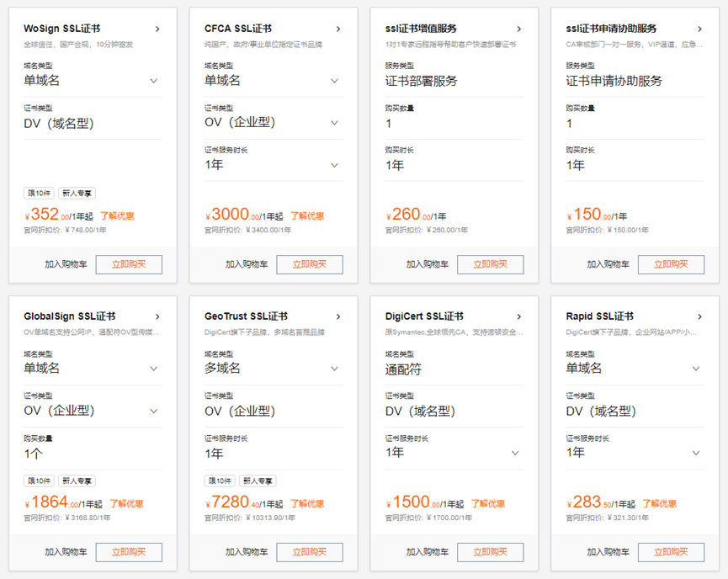Click the arrow icon beside WoSign SSL证书
This screenshot has height=579, width=728.
(157, 29)
